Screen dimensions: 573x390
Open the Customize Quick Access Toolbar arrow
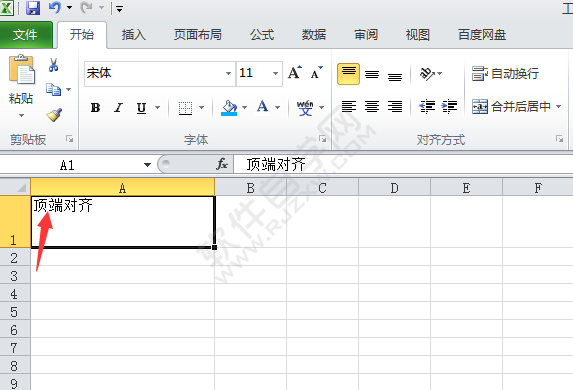click(119, 8)
